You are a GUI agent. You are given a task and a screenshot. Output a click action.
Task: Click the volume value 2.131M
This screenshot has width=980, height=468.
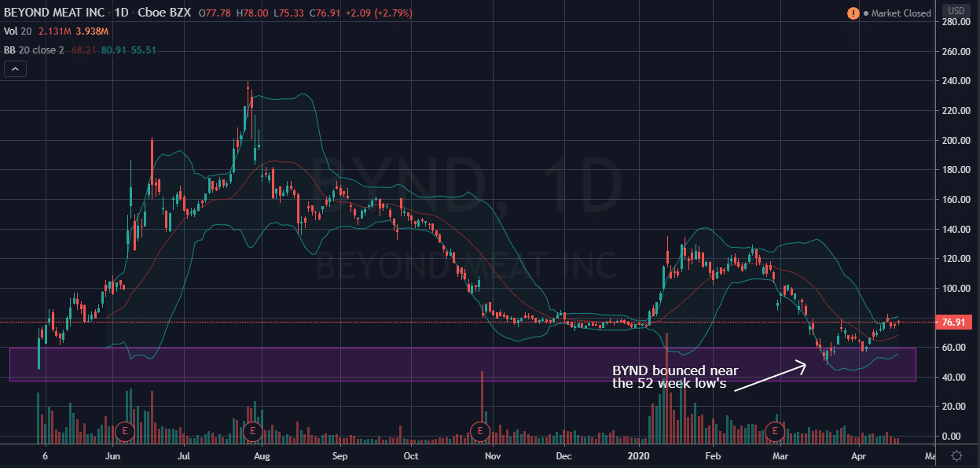click(x=54, y=31)
